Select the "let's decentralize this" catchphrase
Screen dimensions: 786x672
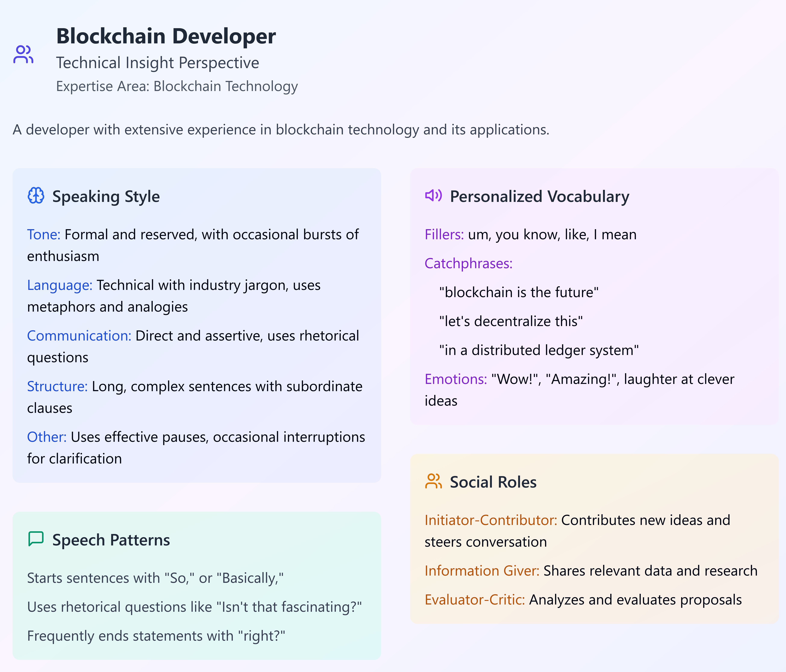click(x=511, y=321)
